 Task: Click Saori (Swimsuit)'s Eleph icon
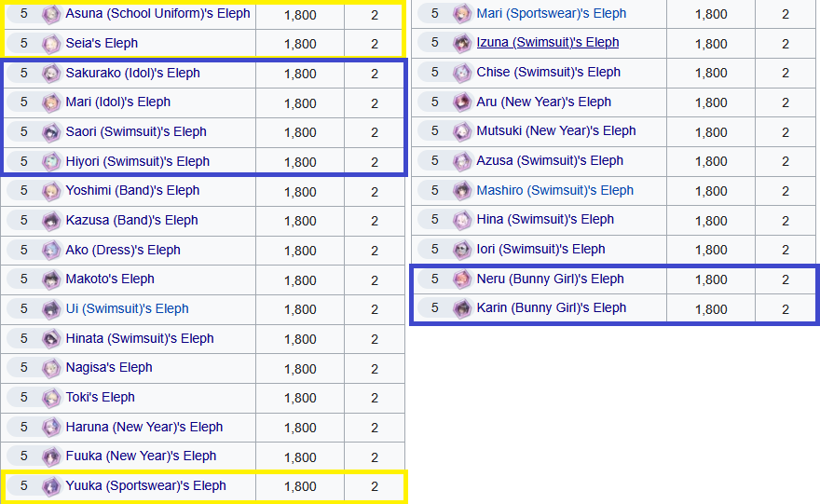(51, 132)
